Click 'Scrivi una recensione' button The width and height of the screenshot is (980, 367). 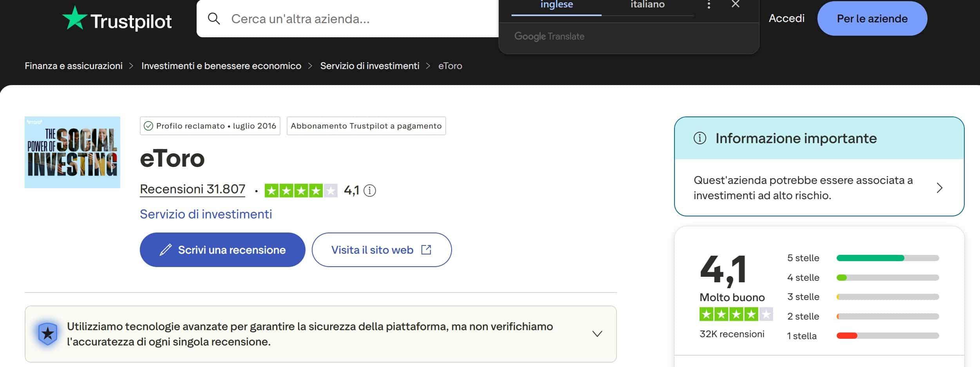click(x=222, y=250)
